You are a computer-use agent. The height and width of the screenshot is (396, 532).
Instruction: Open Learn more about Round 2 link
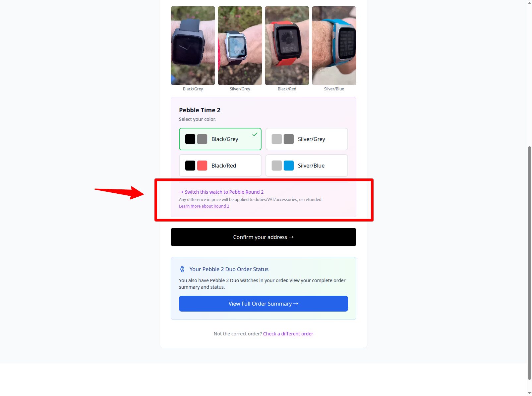(204, 206)
